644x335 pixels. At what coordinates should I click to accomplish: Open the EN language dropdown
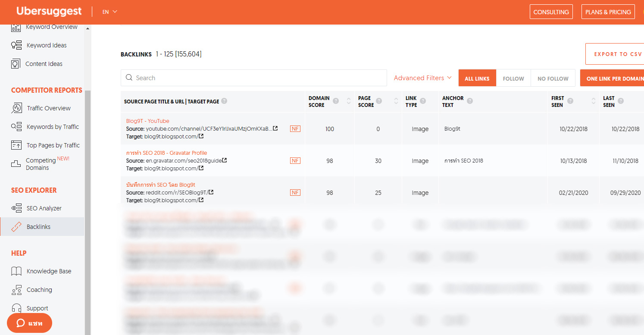[110, 12]
